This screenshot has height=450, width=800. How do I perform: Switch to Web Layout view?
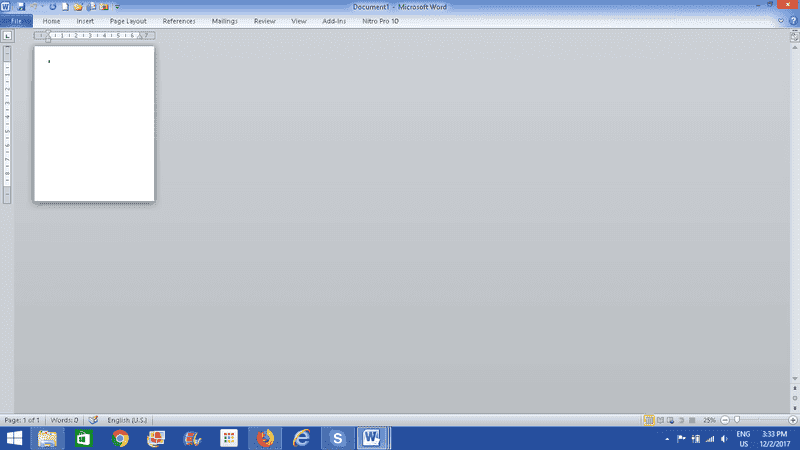coord(670,420)
